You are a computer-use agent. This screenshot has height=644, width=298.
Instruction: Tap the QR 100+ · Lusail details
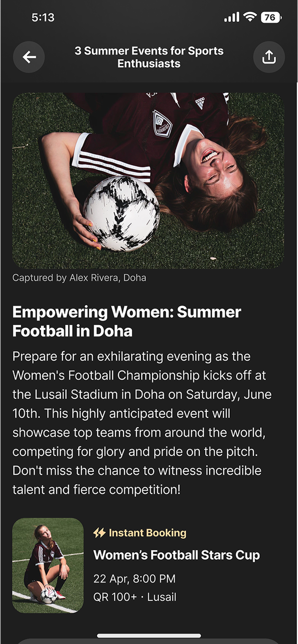[x=135, y=597]
